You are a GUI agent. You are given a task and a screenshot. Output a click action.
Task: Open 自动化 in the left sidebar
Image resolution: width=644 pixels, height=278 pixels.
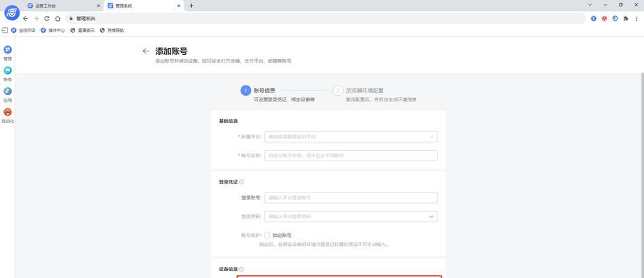[8, 115]
